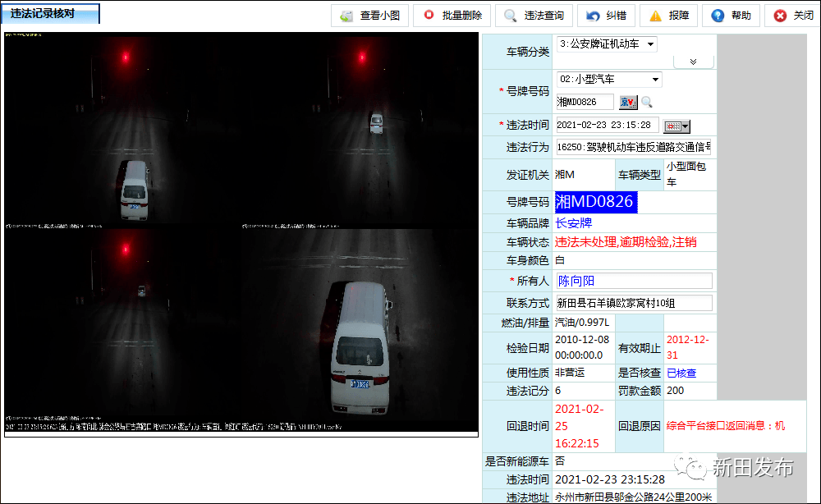
Task: Click the 违法记分 value 6
Action: click(558, 391)
